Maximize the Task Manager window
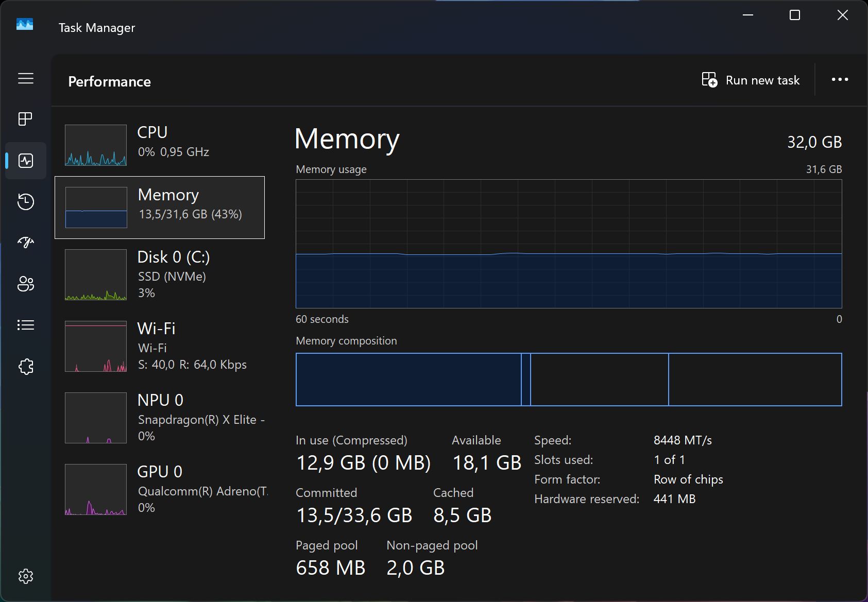This screenshot has height=602, width=868. tap(795, 15)
